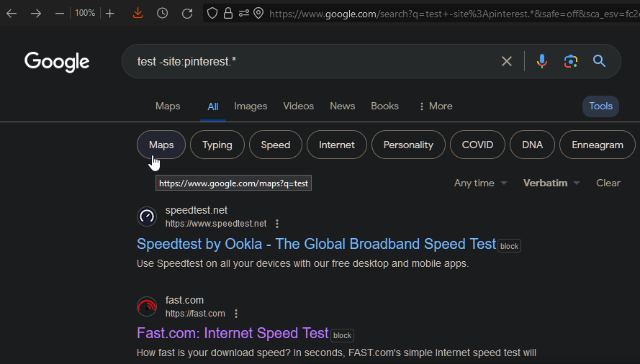
Task: Reset zoom via the 100% indicator
Action: pos(85,13)
